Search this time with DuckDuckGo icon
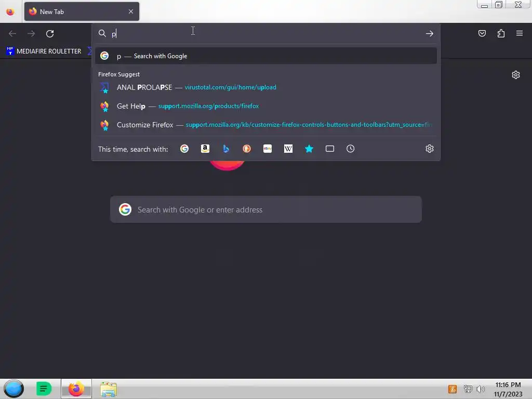This screenshot has width=532, height=399. tap(247, 149)
